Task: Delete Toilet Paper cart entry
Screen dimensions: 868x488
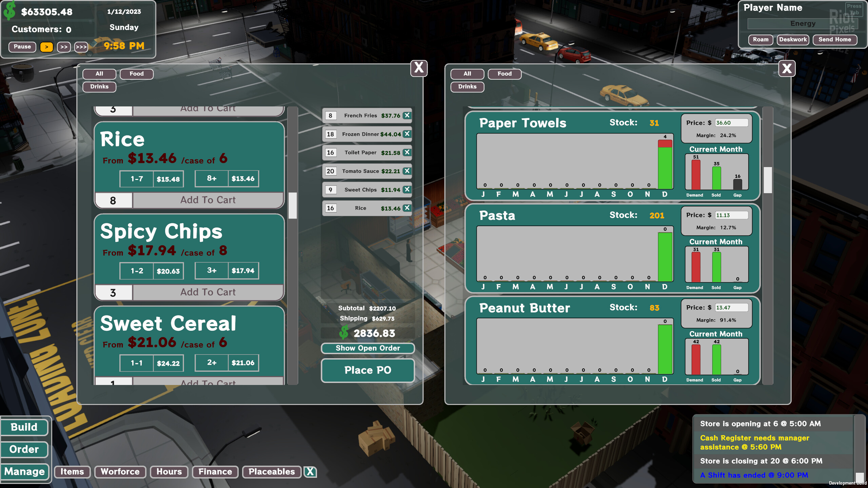Action: [407, 152]
